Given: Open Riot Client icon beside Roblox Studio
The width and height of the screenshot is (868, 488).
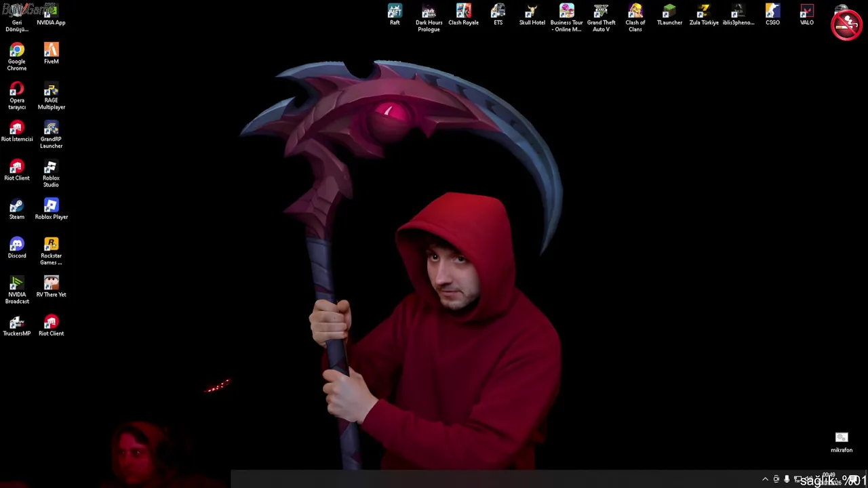Looking at the screenshot, I should point(17,170).
